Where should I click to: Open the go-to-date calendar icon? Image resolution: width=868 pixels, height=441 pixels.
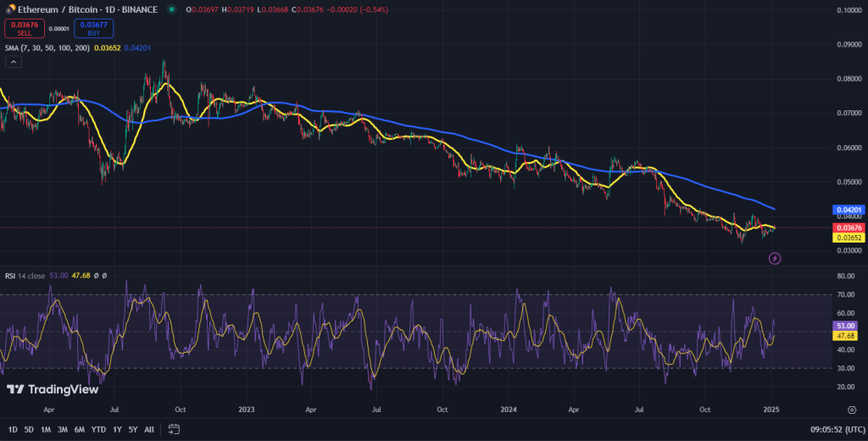pos(174,429)
